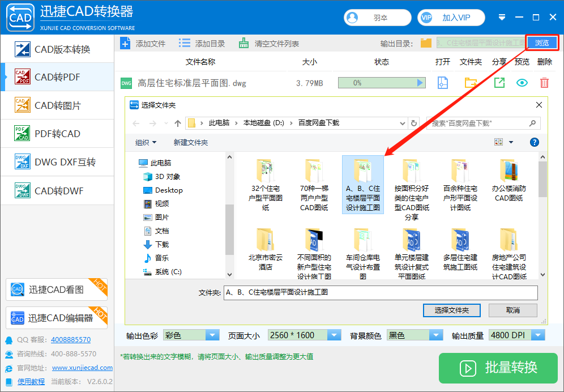Screen dimensions: 564x392
Task: Open the dwg file with document icon
Action: [443, 83]
